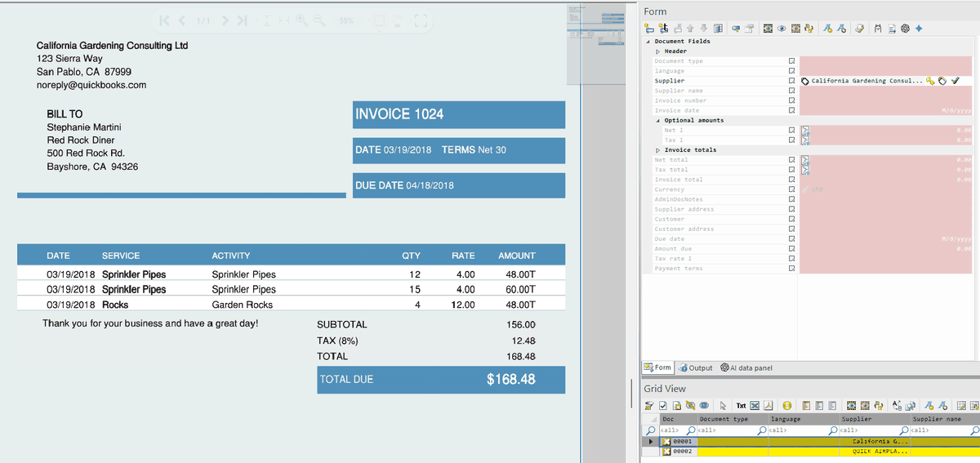Click the AI swirl icon in Form toolbar

pyautogui.click(x=905, y=29)
